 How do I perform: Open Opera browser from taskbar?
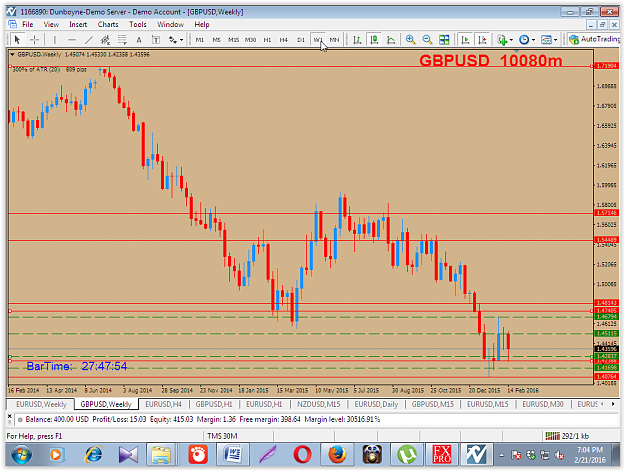click(303, 454)
